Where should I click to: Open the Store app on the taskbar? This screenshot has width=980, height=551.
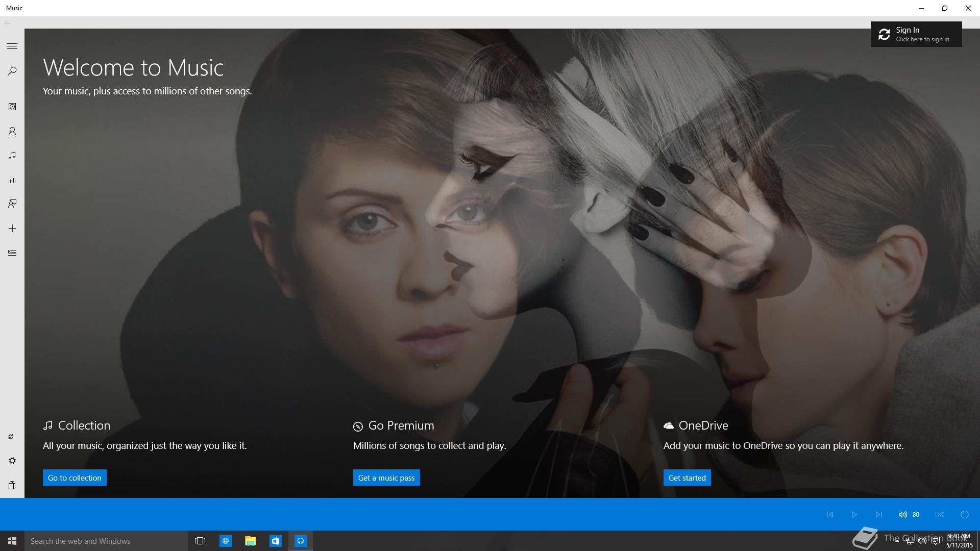[275, 541]
